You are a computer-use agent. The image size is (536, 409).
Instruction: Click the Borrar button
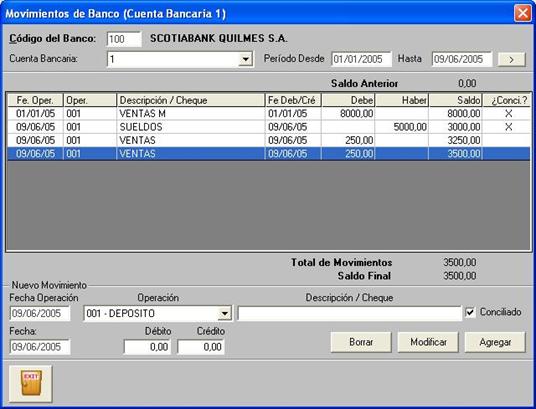[x=361, y=342]
